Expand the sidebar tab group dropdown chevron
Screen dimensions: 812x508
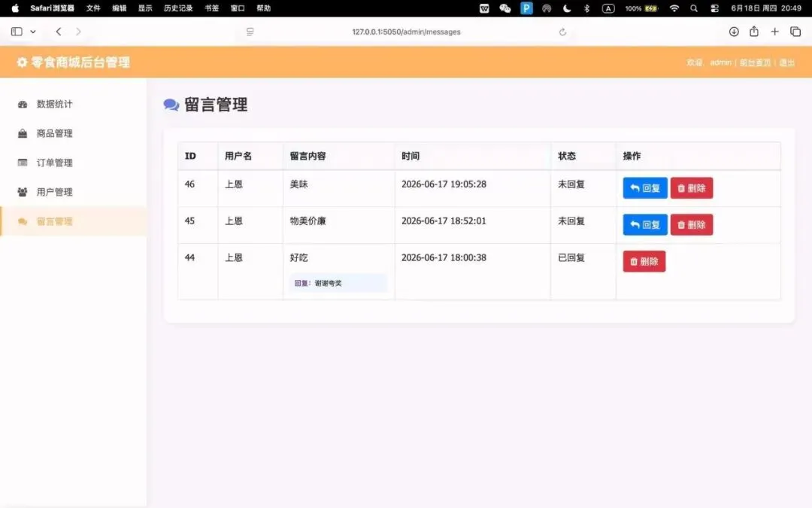(x=33, y=32)
